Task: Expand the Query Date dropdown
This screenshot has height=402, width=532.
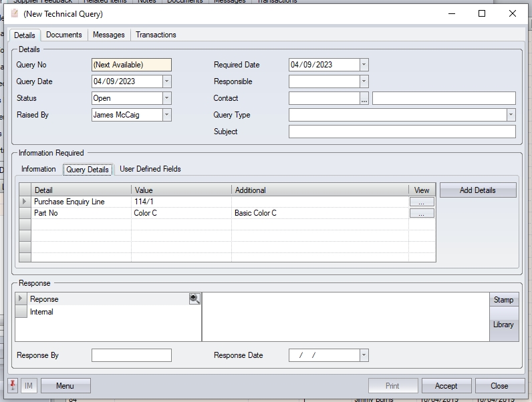Action: coord(166,81)
